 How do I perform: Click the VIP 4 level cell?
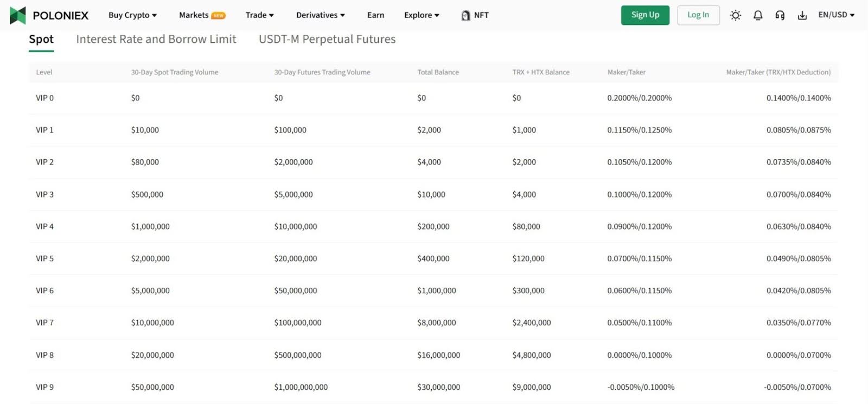pyautogui.click(x=44, y=226)
